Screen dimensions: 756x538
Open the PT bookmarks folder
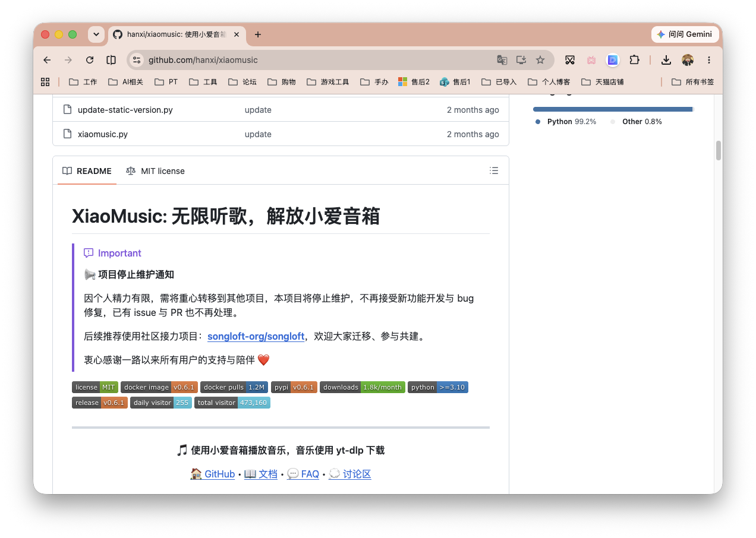click(166, 82)
